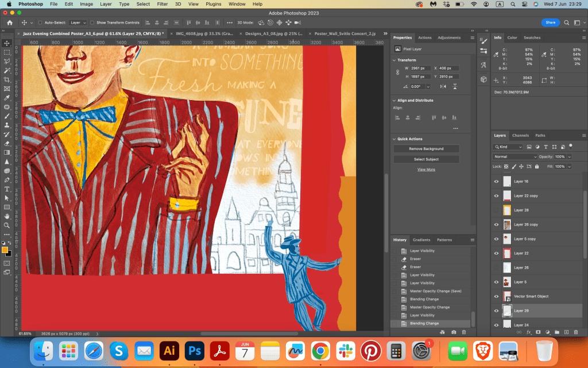Collapse the Transform section in Properties
Image resolution: width=588 pixels, height=368 pixels.
tap(394, 60)
